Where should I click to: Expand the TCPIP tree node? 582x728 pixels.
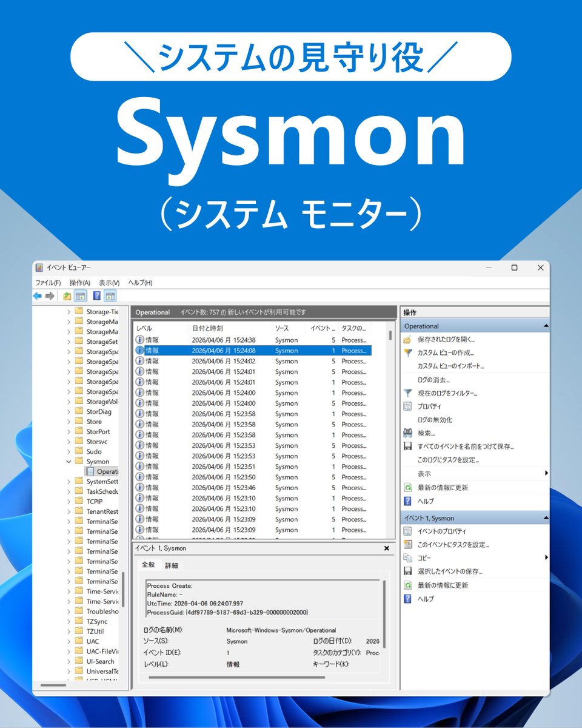pos(69,501)
